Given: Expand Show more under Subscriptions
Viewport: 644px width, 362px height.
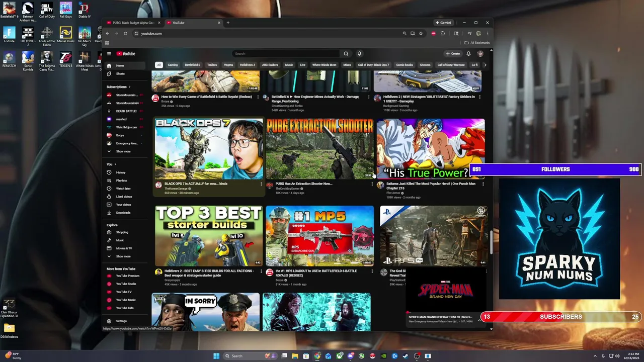Looking at the screenshot, I should [x=125, y=151].
